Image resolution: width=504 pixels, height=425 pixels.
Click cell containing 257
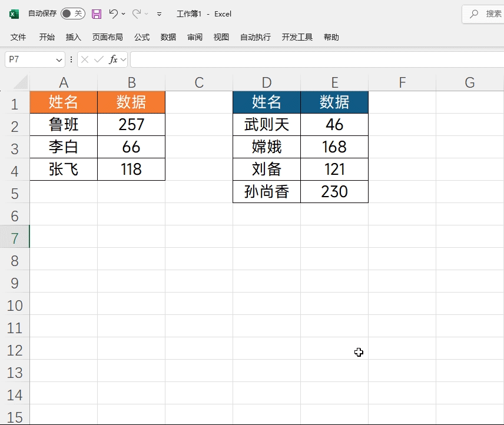coord(131,125)
